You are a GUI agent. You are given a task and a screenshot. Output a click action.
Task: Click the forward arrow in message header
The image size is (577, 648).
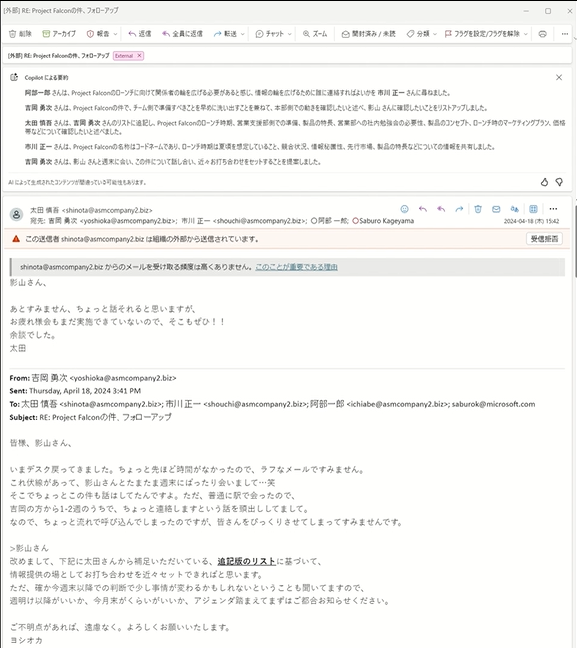pos(459,209)
